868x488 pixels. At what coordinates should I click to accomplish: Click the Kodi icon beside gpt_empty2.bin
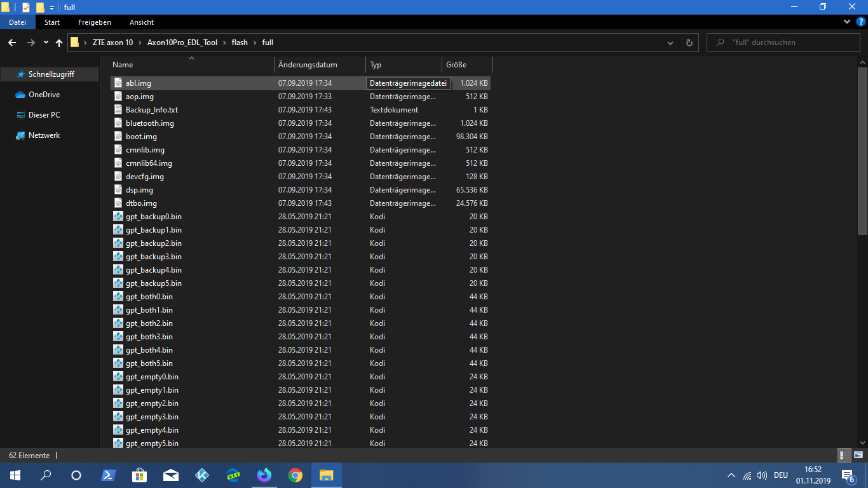click(118, 403)
